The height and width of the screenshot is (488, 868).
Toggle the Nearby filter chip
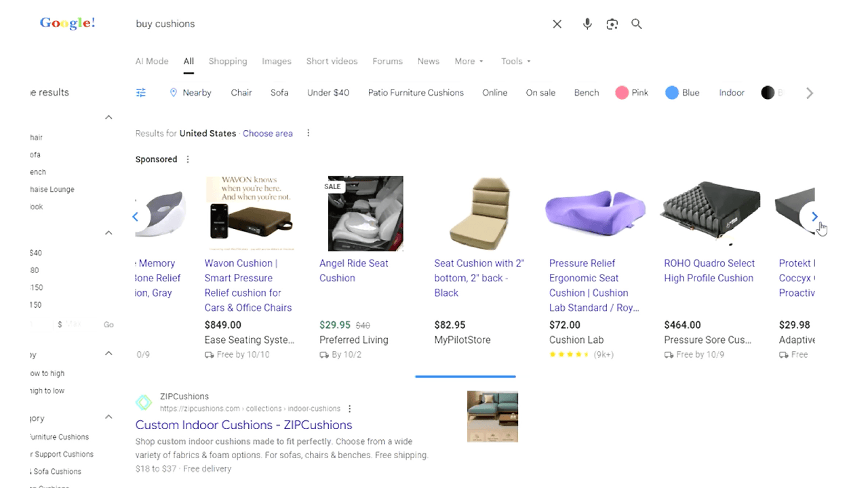[x=191, y=93]
